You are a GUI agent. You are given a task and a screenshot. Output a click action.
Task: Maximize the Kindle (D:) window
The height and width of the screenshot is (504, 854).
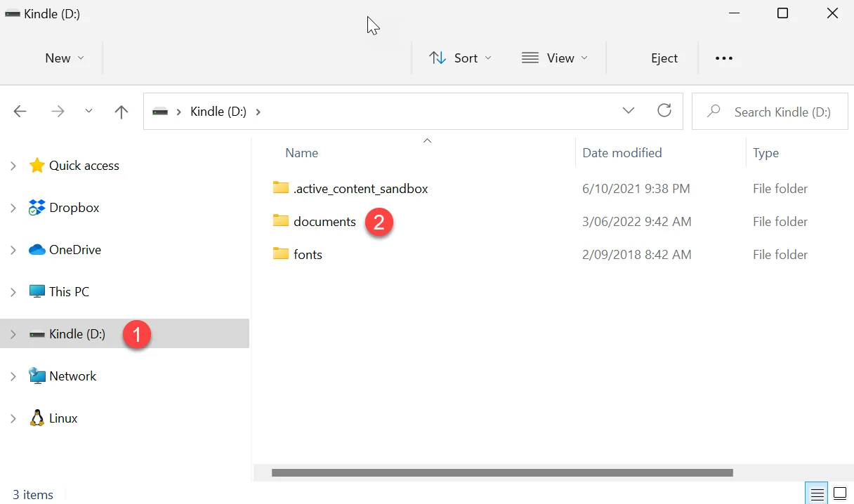coord(782,13)
